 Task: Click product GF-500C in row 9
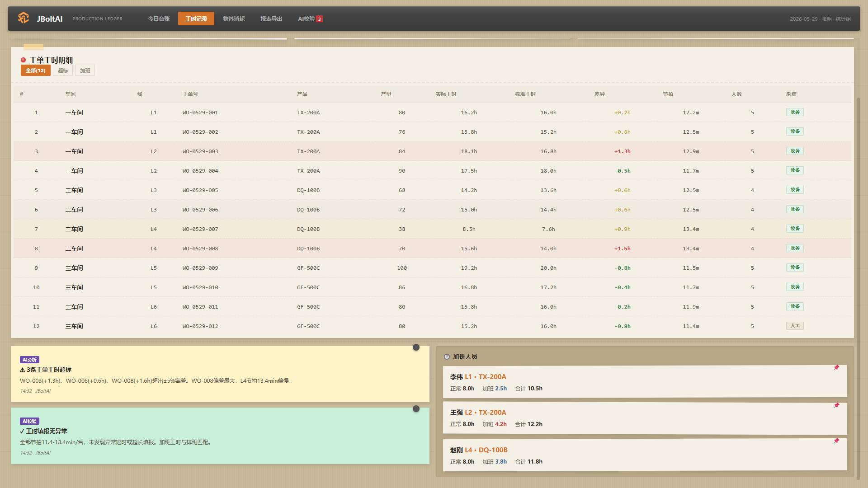(308, 268)
